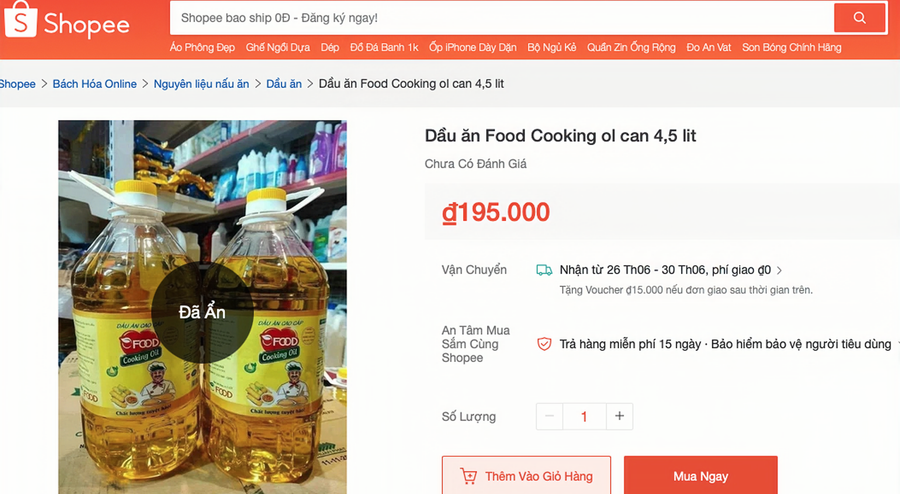Decrease quantity with the minus button
Viewport: 900px width, 494px height.
coord(549,416)
